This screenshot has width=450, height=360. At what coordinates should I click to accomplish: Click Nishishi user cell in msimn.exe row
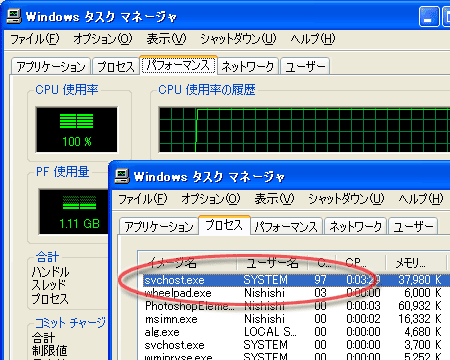pyautogui.click(x=264, y=319)
